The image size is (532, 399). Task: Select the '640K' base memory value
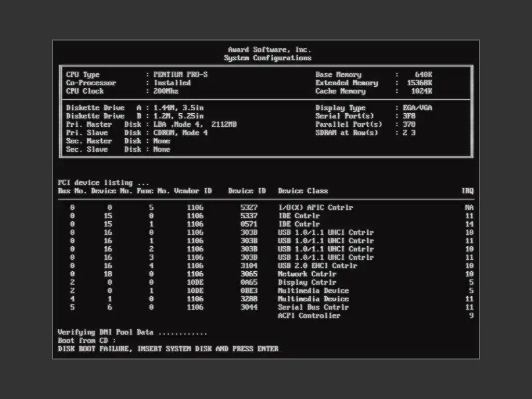(x=423, y=74)
